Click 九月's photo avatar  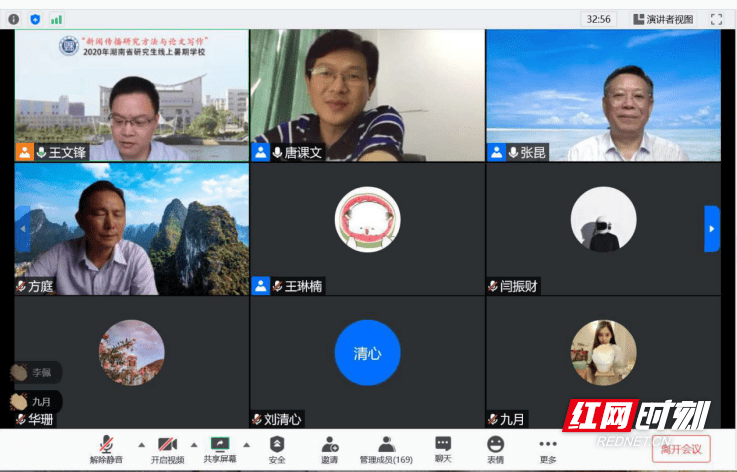pos(604,353)
